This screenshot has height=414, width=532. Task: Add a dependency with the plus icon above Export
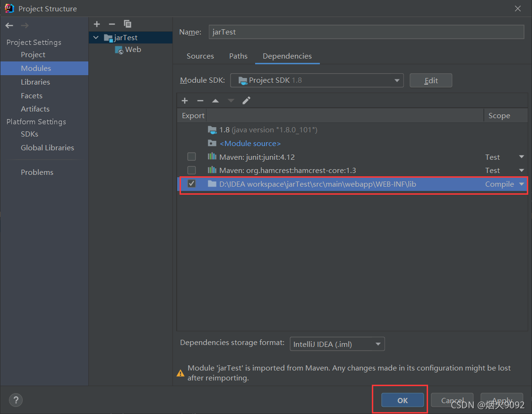click(x=185, y=101)
